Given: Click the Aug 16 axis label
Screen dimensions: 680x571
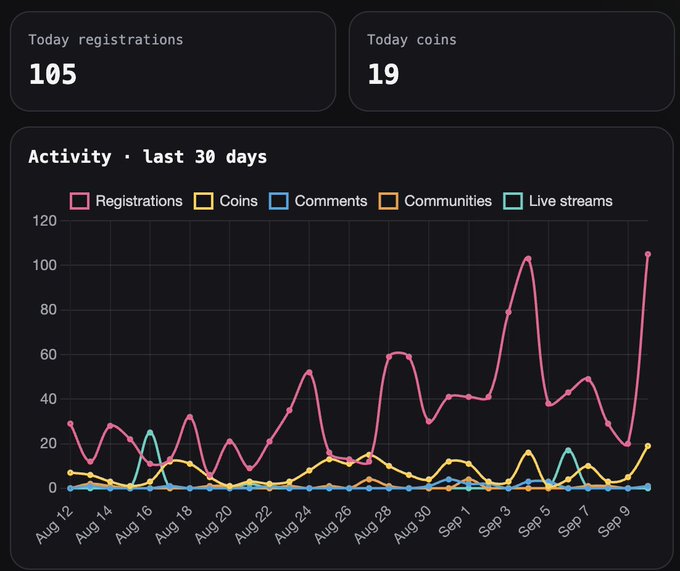Looking at the screenshot, I should click(134, 523).
